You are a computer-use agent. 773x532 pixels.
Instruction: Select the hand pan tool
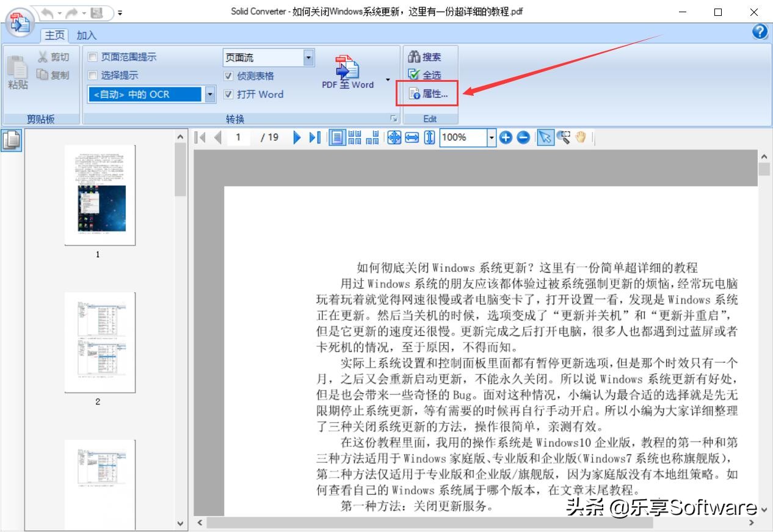[580, 137]
